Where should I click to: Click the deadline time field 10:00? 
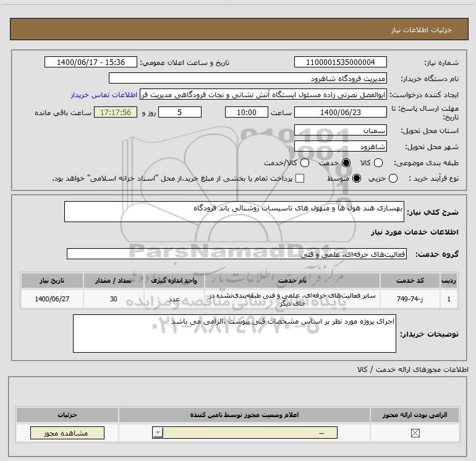[x=247, y=112]
